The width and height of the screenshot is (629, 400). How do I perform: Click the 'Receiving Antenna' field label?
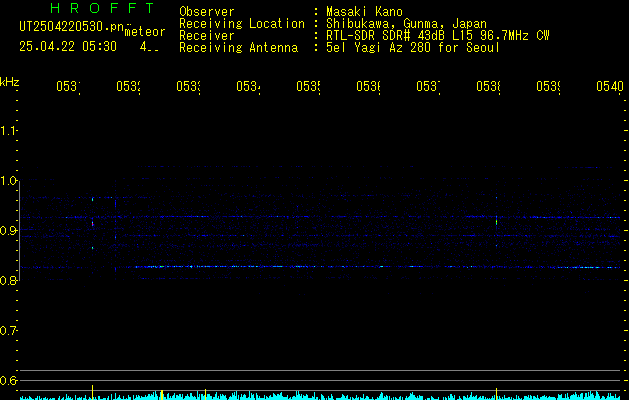pyautogui.click(x=239, y=48)
